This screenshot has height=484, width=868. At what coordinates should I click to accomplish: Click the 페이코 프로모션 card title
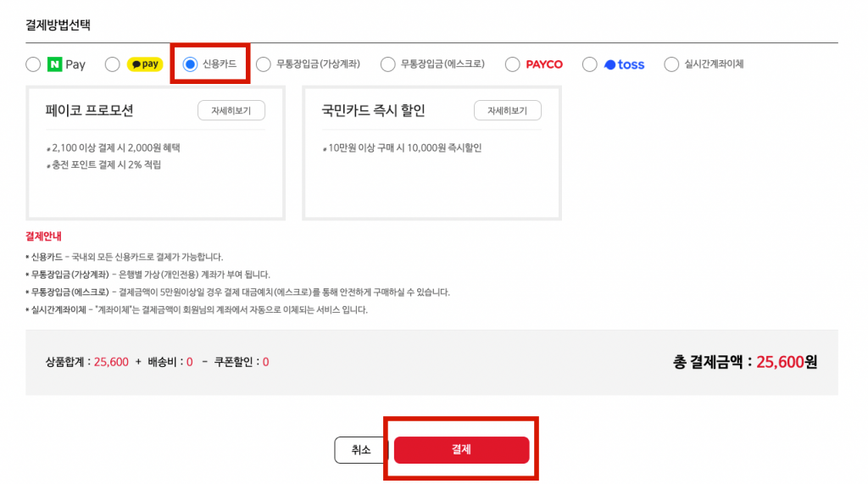tap(90, 111)
